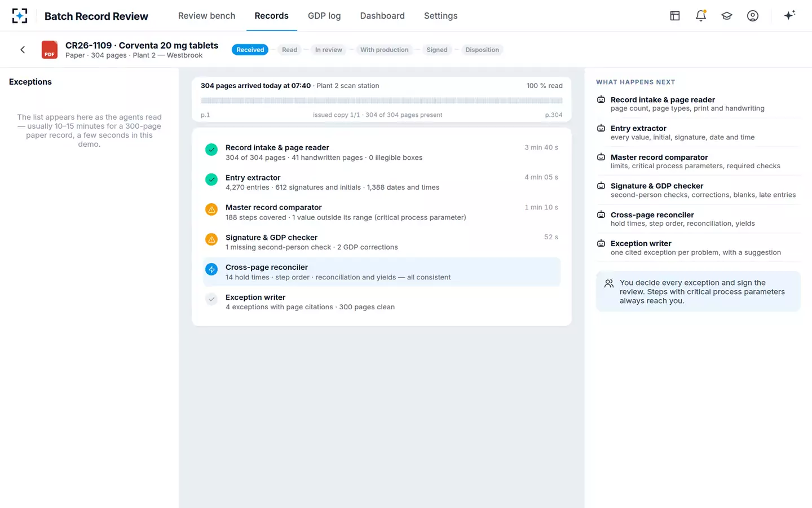Click the With production stage pill
The width and height of the screenshot is (812, 508).
[385, 50]
